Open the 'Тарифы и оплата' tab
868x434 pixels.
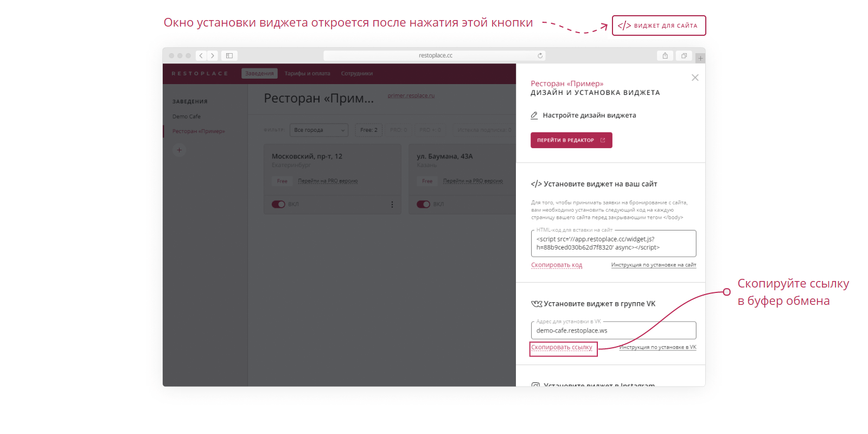pos(307,74)
